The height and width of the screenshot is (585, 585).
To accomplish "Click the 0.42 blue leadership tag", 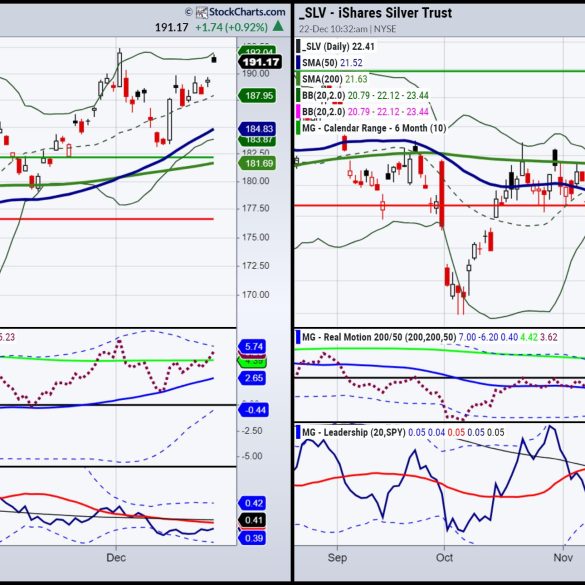I will 252,503.
